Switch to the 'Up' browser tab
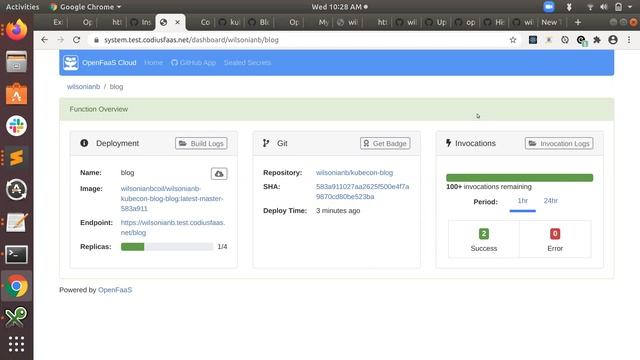 [436, 22]
